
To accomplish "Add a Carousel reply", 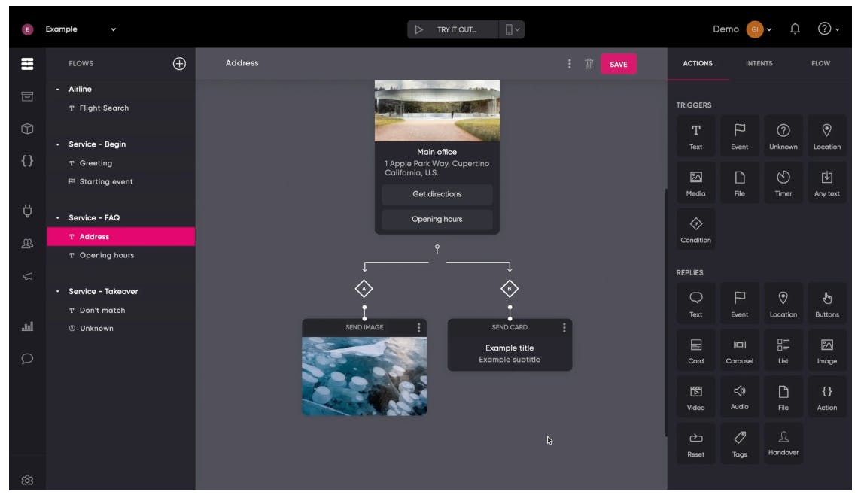I will point(740,351).
